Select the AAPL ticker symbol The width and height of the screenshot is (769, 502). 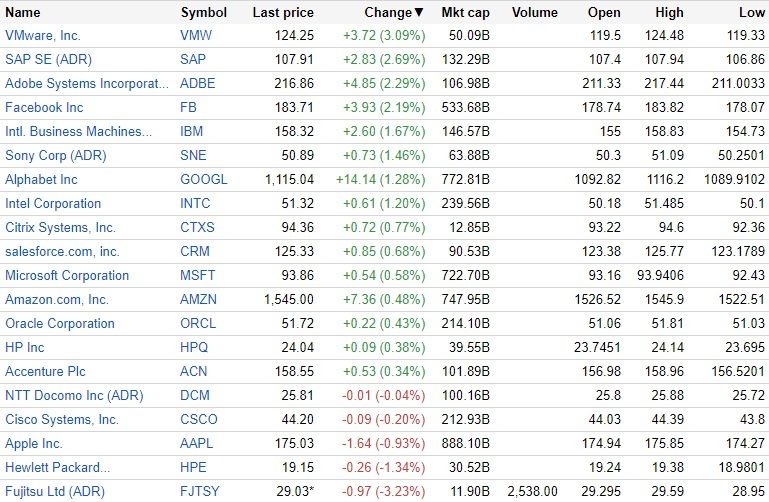[x=198, y=443]
